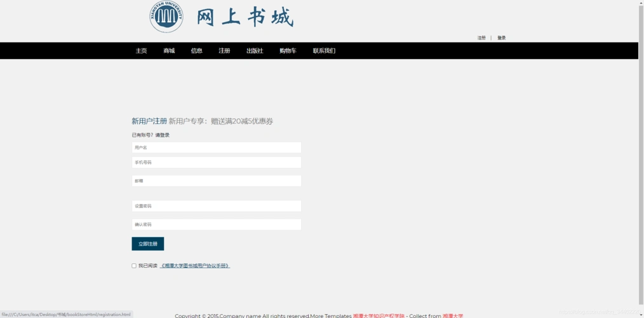This screenshot has width=644, height=318.
Task: Open the 湘潭大学图书城用户协议手册 link
Action: tap(195, 266)
